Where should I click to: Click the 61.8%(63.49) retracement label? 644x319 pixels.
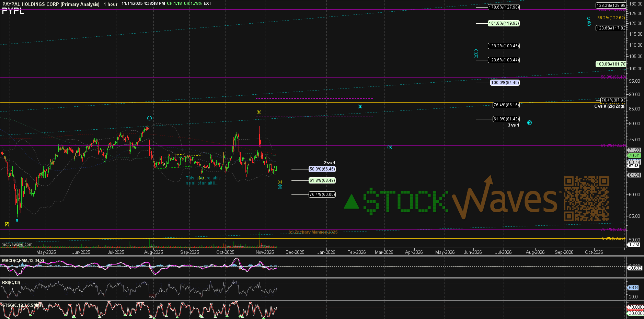(322, 180)
